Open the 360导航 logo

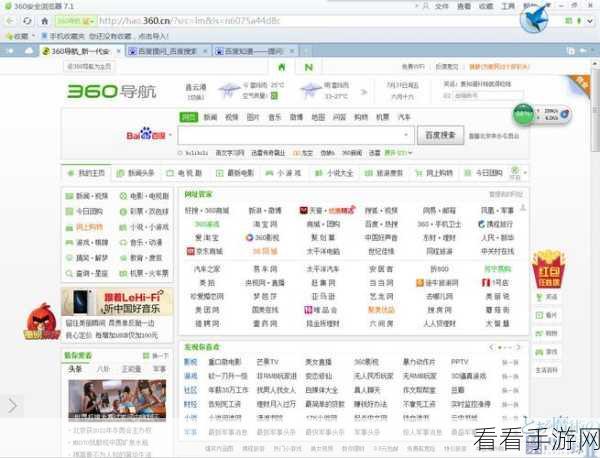[x=112, y=91]
